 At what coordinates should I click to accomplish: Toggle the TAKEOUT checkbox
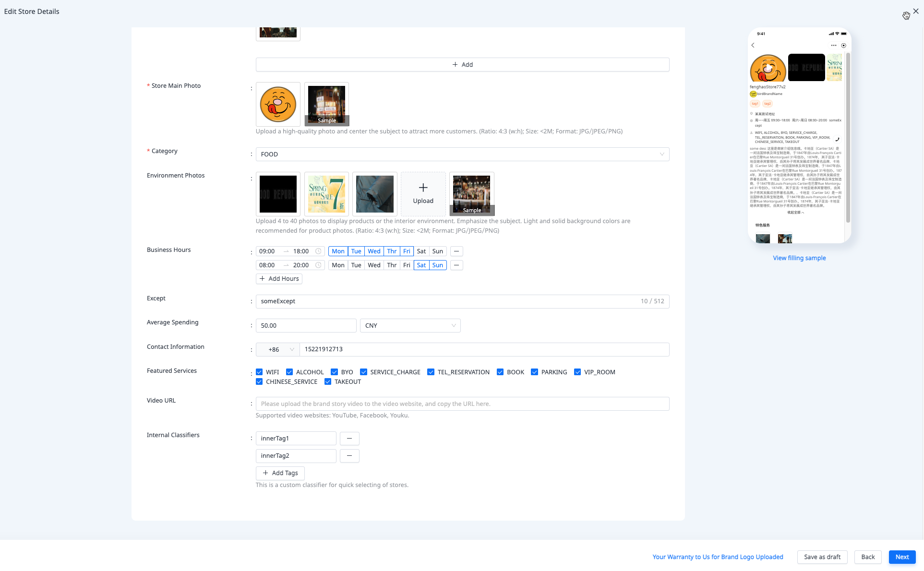click(328, 382)
